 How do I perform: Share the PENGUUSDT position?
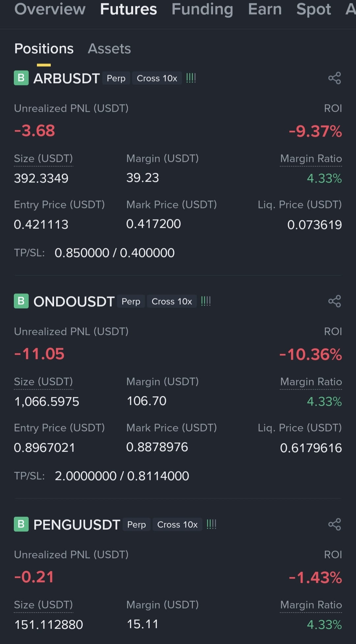tap(335, 524)
